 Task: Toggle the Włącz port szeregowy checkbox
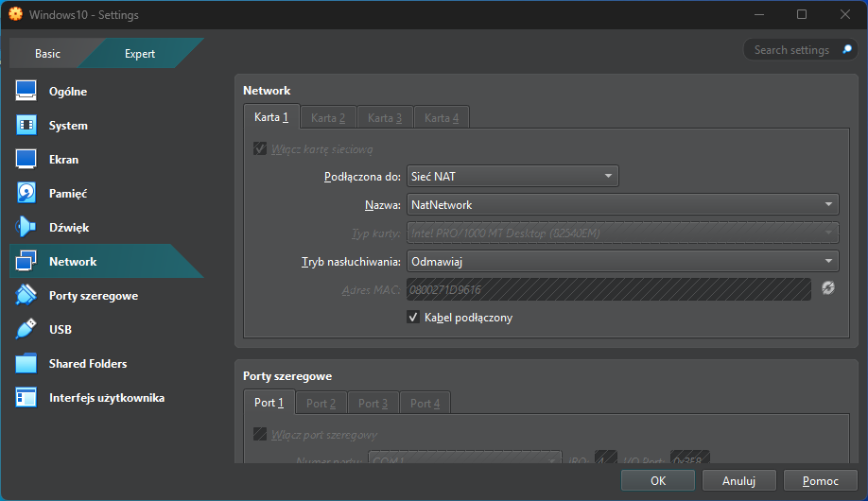[260, 434]
